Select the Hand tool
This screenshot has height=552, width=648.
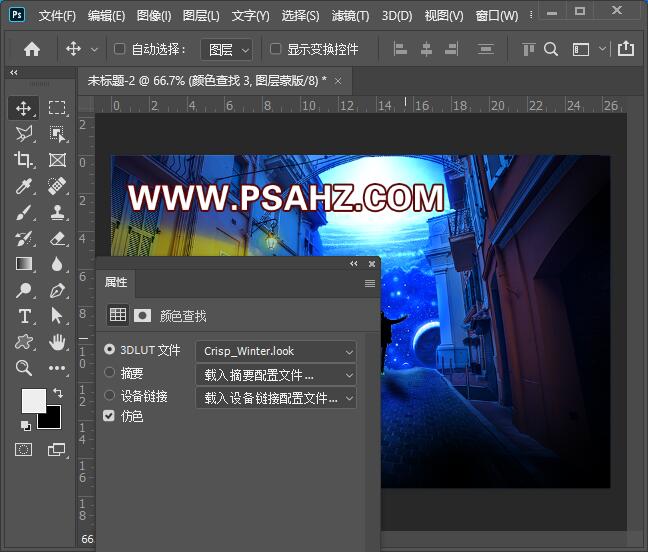point(57,342)
